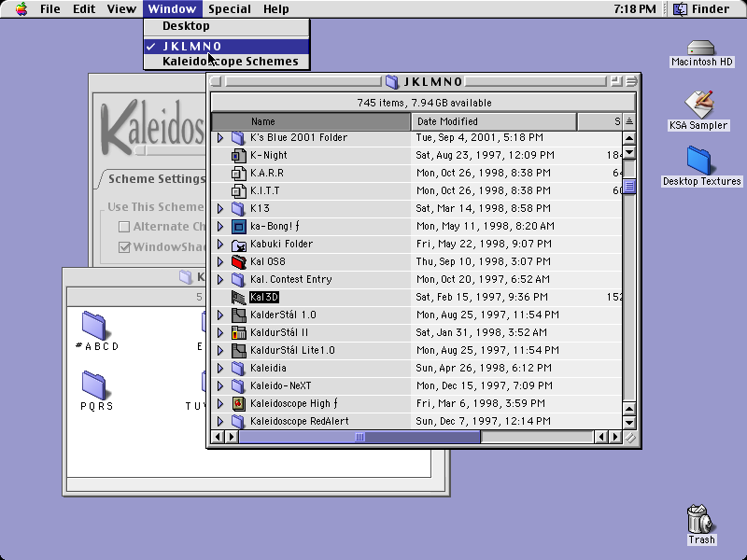Click the 7:18 PM menu bar clock
This screenshot has width=747, height=560.
[x=634, y=8]
